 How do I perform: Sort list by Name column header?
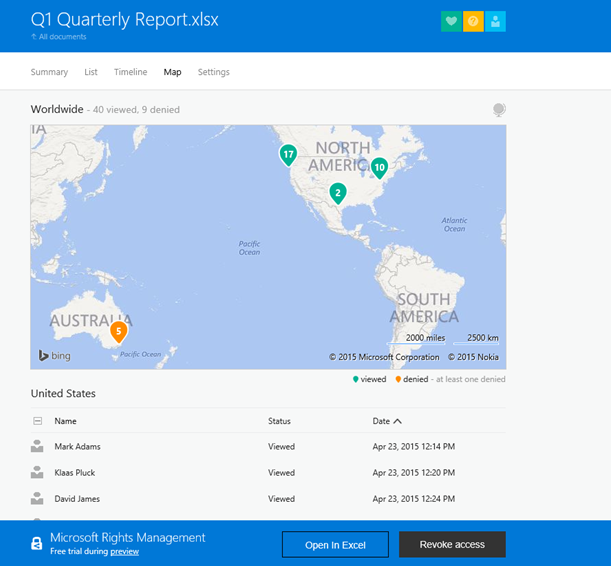pos(66,421)
